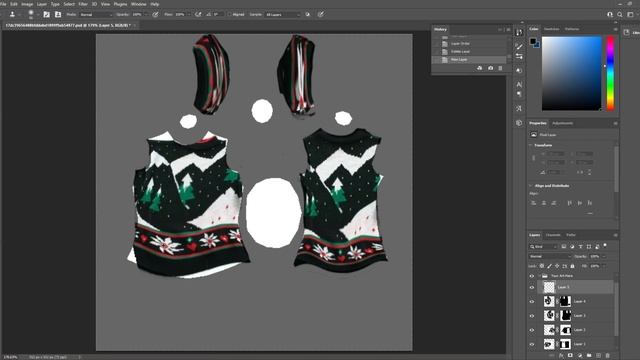Delete current history state trash icon
Viewport: 640px width, 360px height.
500,68
